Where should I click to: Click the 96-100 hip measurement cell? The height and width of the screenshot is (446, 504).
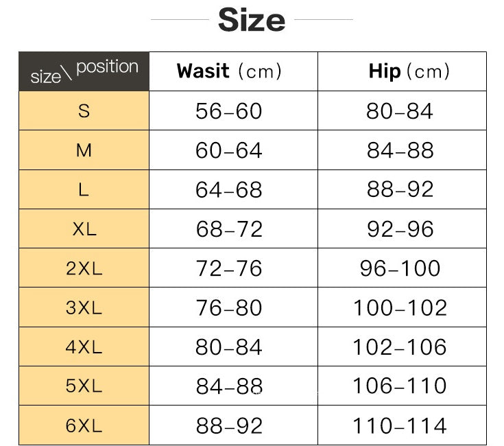(400, 268)
